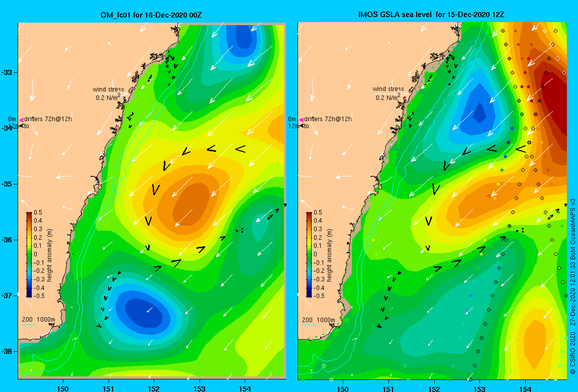Click 'height anomaly (m)' label in left map
Viewport: 578px width, 392px height.
click(50, 255)
